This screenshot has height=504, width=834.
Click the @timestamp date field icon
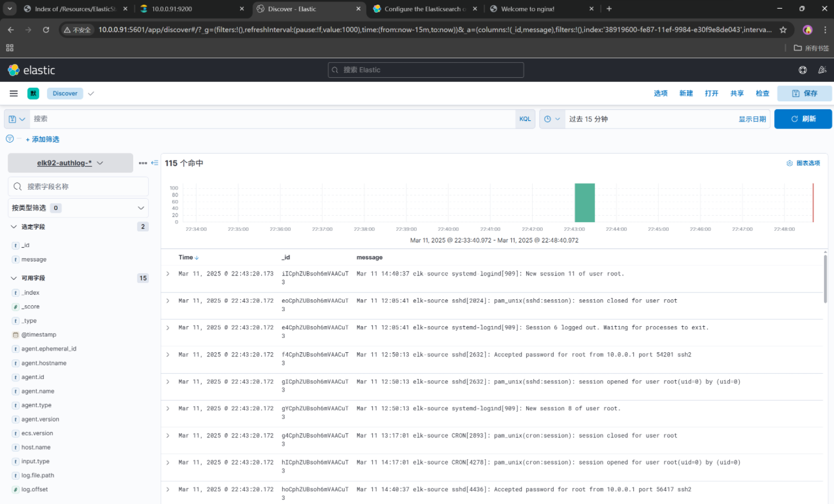tap(16, 335)
